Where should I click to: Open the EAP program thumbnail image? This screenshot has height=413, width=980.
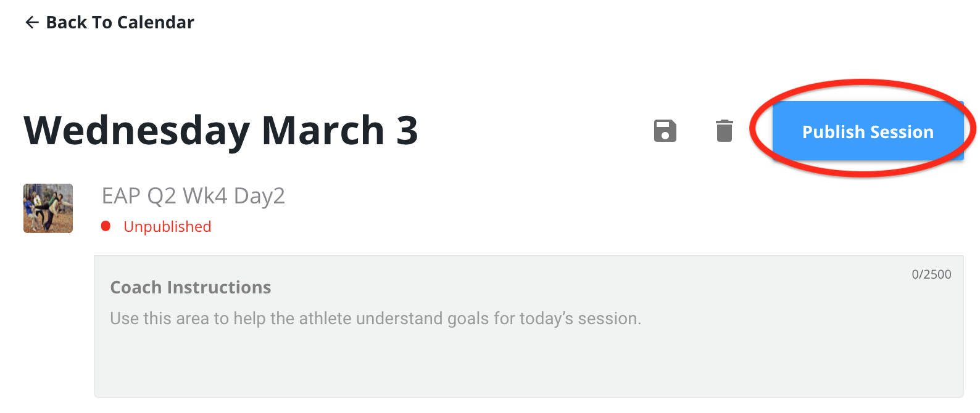(x=48, y=208)
